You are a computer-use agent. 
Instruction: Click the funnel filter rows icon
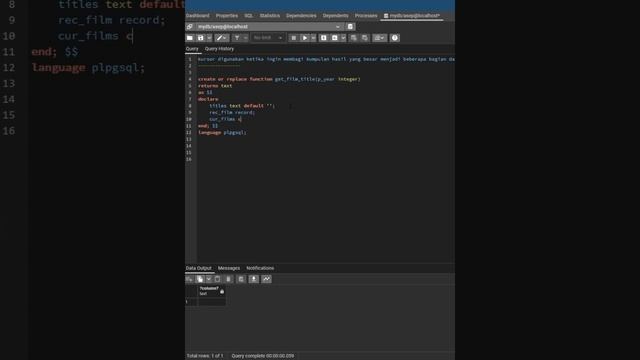[237, 38]
